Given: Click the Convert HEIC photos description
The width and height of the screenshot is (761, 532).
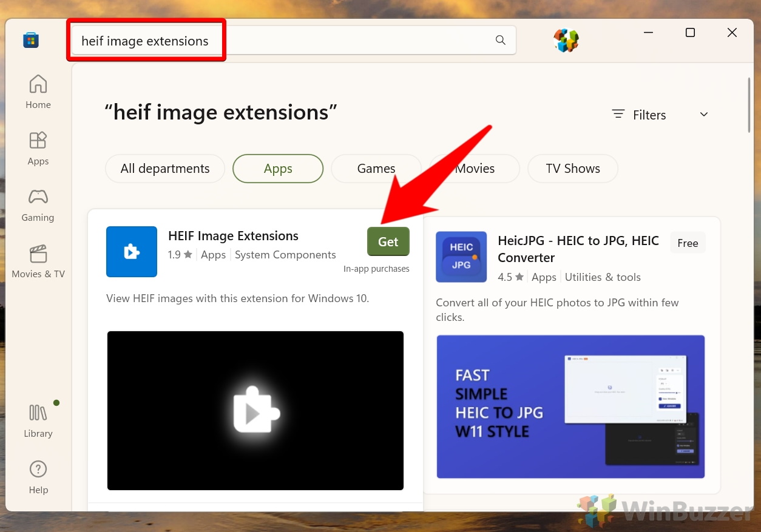Looking at the screenshot, I should [557, 310].
